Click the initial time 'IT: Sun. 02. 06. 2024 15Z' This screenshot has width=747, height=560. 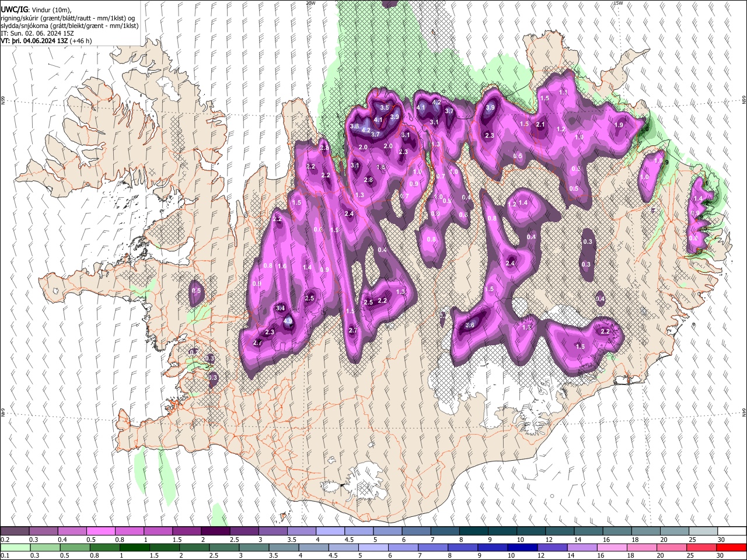37,33
